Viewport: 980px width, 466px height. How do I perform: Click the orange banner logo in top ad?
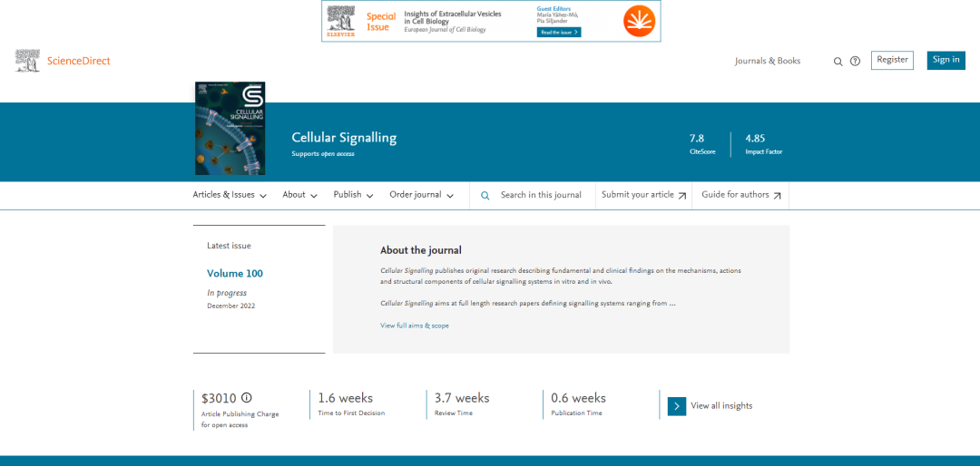click(639, 21)
